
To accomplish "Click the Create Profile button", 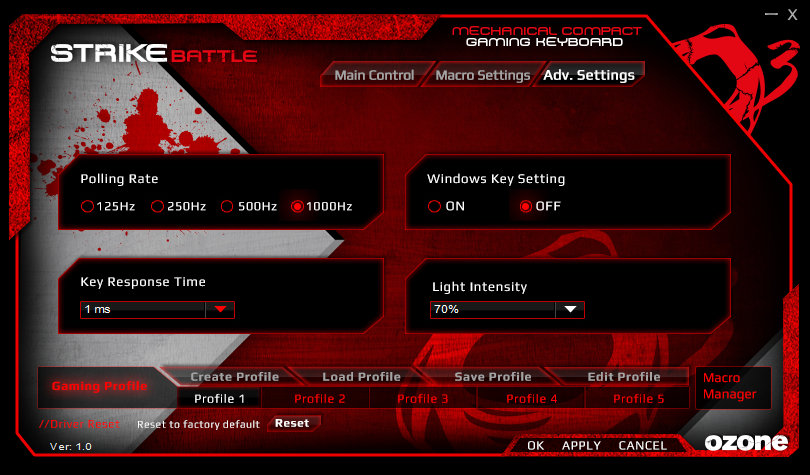I will 235,377.
